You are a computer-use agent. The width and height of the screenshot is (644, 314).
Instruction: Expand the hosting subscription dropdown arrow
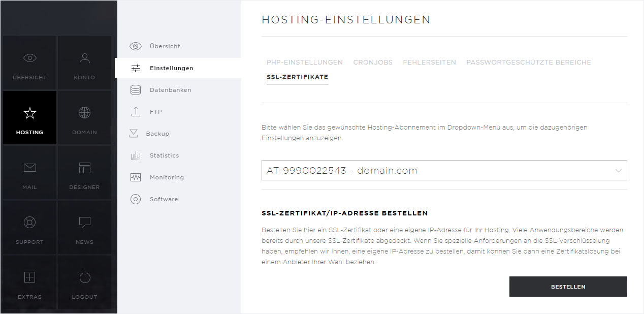point(618,171)
